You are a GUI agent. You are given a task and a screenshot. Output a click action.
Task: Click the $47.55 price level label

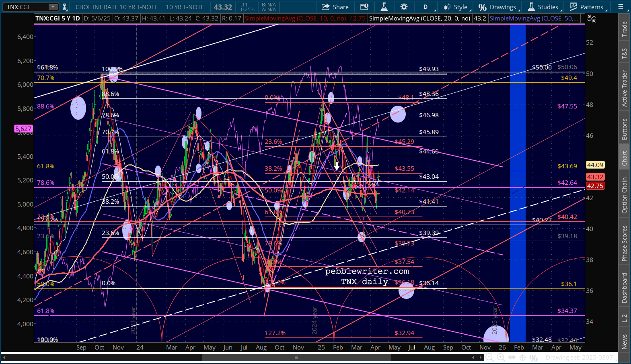(567, 106)
